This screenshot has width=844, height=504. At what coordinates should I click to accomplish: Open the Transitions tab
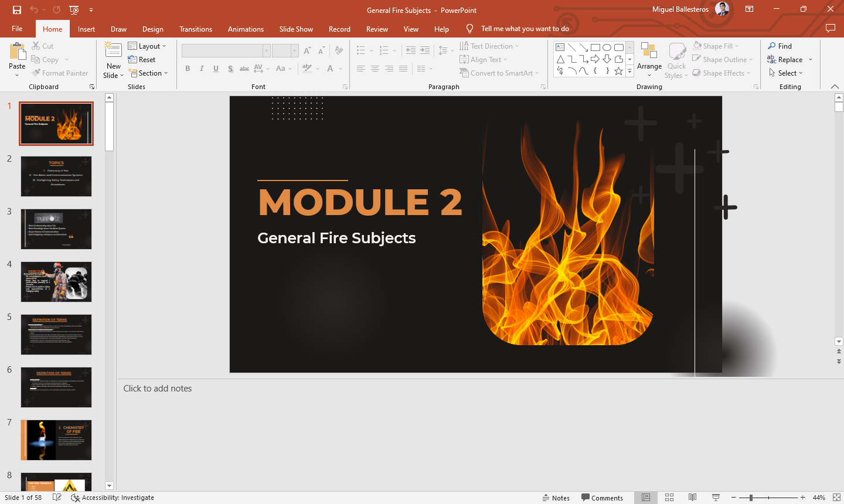pyautogui.click(x=196, y=29)
